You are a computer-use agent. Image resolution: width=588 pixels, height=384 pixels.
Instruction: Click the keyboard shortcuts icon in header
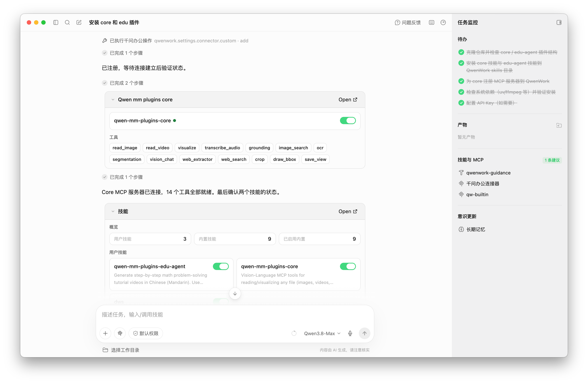pyautogui.click(x=431, y=22)
